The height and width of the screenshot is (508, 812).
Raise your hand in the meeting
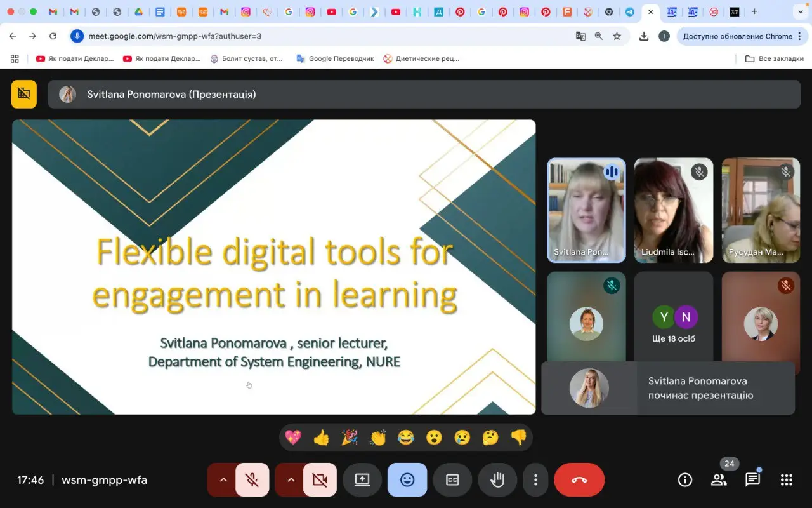(x=497, y=480)
